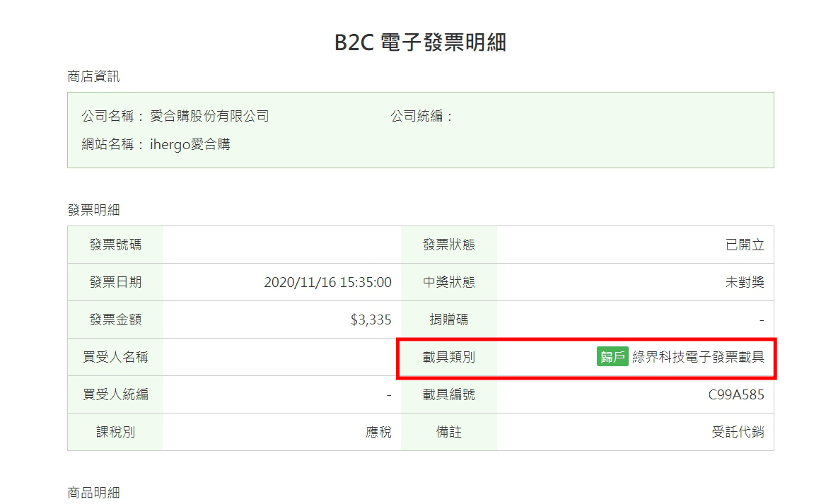Image resolution: width=838 pixels, height=504 pixels.
Task: Click the 網站名稱 ihergo愛合購 text
Action: [156, 144]
